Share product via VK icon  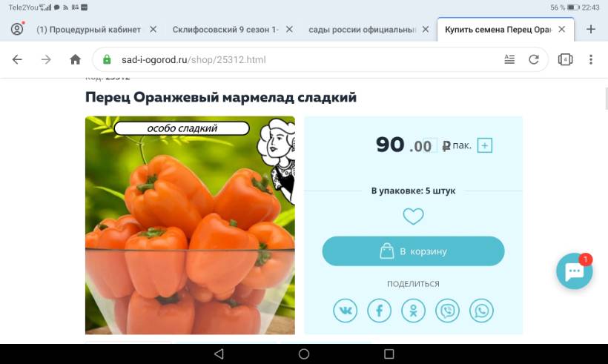point(345,311)
